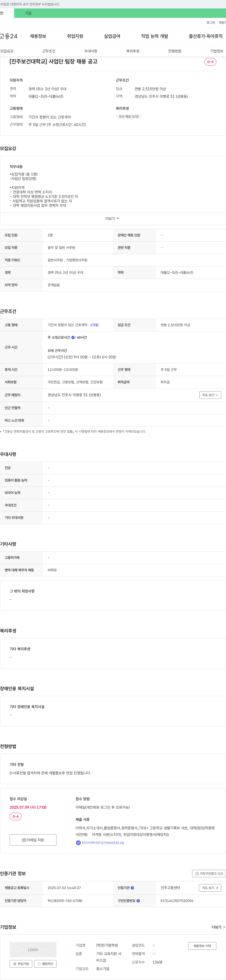This screenshot has width=226, height=980.
Task: Click the contact 박신효(055-760-6708)
Action: 65,901
